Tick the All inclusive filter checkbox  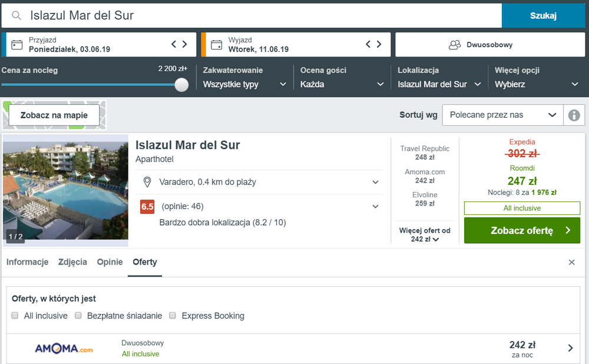pyautogui.click(x=15, y=316)
